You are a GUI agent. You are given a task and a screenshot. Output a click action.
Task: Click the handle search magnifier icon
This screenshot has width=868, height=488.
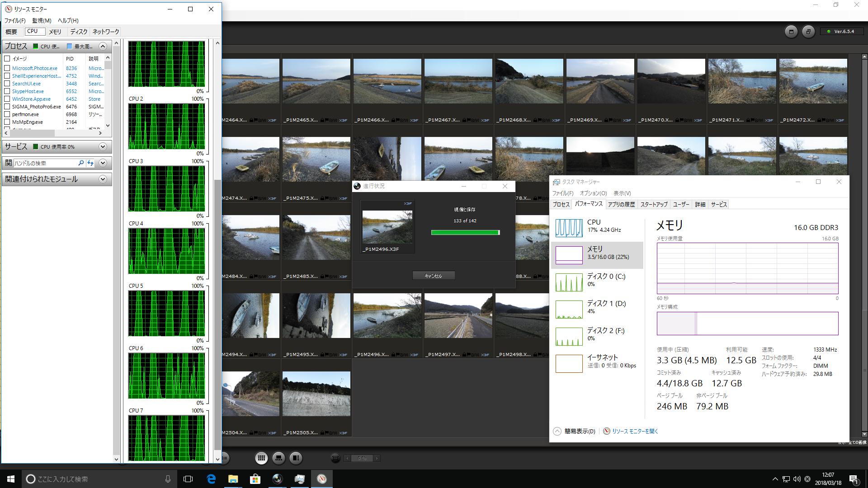[x=81, y=163]
